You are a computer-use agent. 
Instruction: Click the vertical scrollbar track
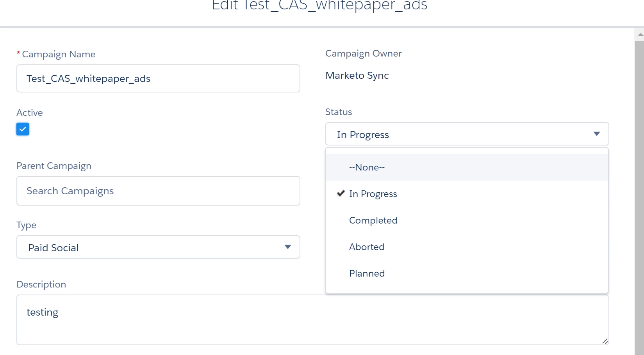tap(639, 195)
